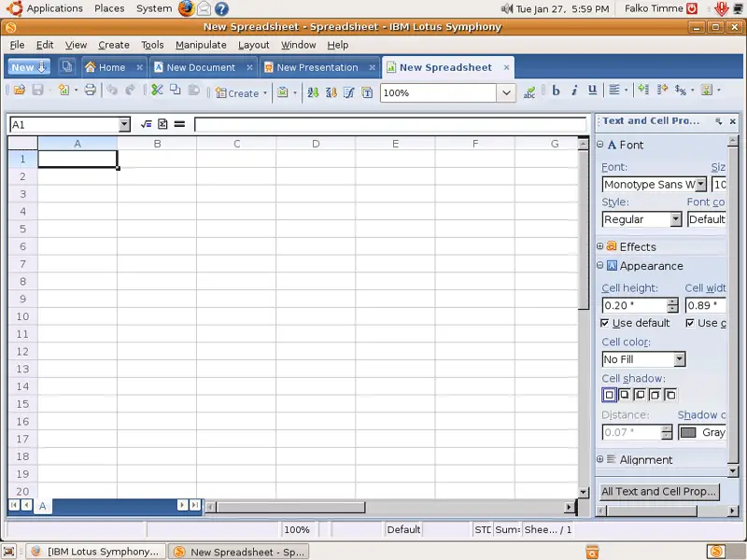This screenshot has width=747, height=560.
Task: Click the Save floppy disk icon
Action: [37, 90]
